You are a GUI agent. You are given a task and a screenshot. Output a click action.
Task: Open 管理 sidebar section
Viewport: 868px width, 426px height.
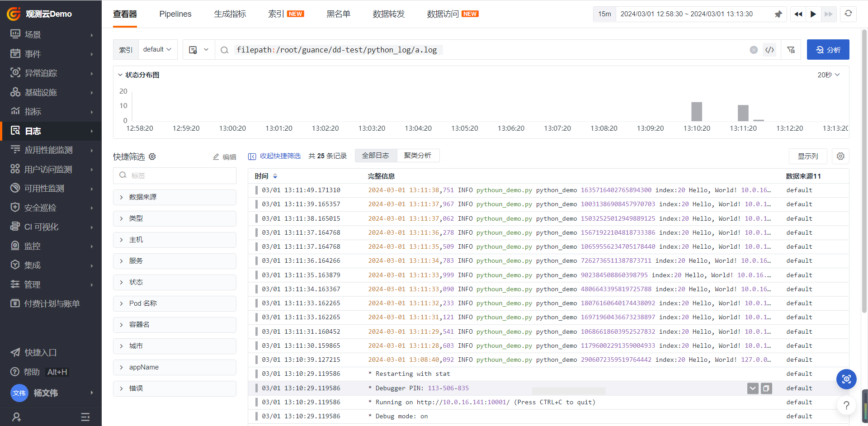pyautogui.click(x=51, y=284)
